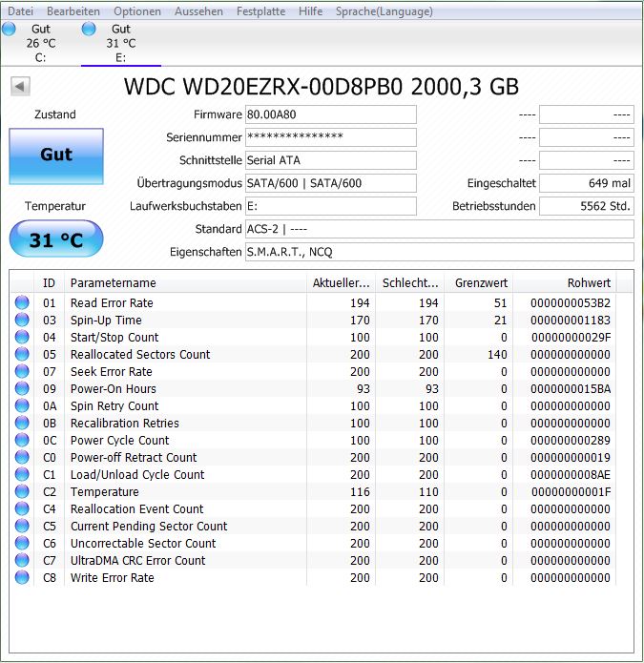Click status orb of Seek Error Rate row
Image resolution: width=644 pixels, height=663 pixels.
pos(22,372)
